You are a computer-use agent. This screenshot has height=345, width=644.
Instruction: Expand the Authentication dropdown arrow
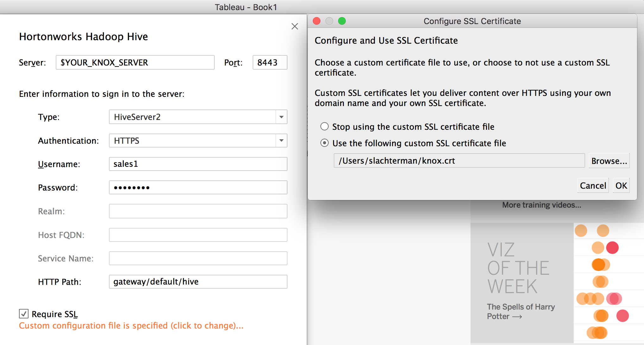[281, 141]
